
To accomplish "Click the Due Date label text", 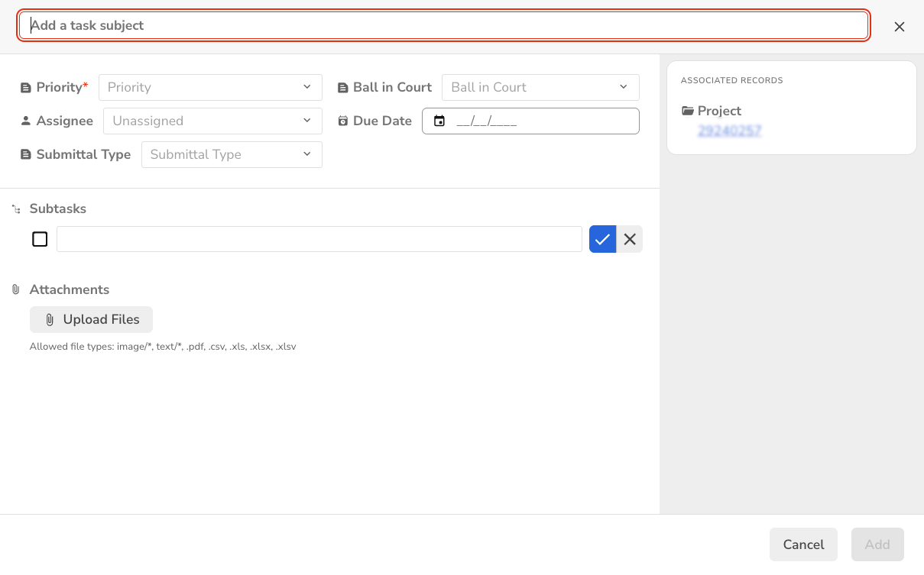I will point(382,121).
